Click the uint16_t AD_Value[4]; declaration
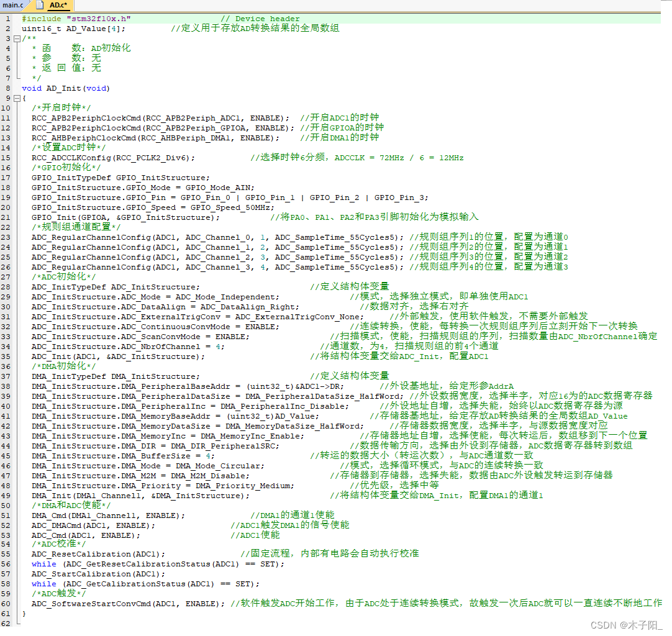The height and width of the screenshot is (636, 672). coord(74,29)
